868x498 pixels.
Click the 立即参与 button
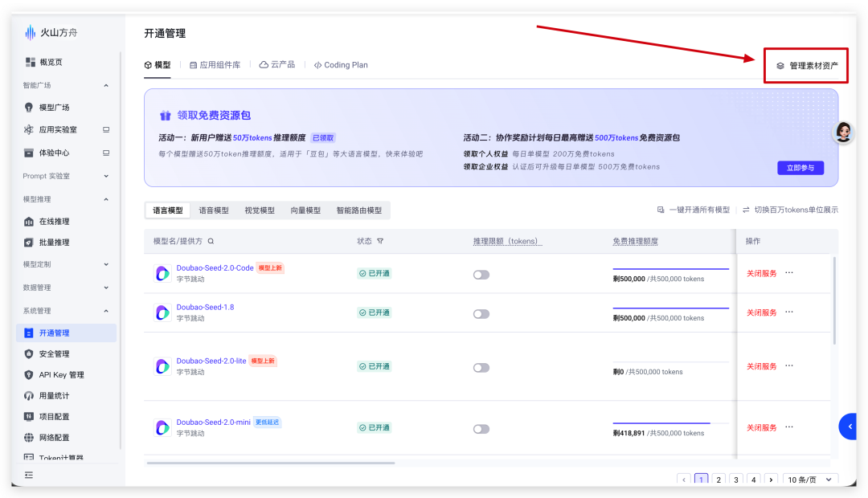pos(800,168)
